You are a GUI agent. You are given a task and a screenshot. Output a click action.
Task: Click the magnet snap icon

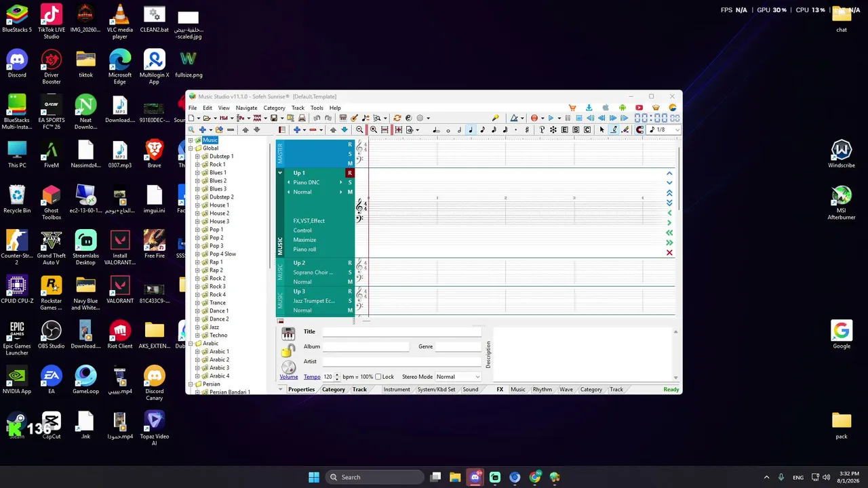click(639, 129)
